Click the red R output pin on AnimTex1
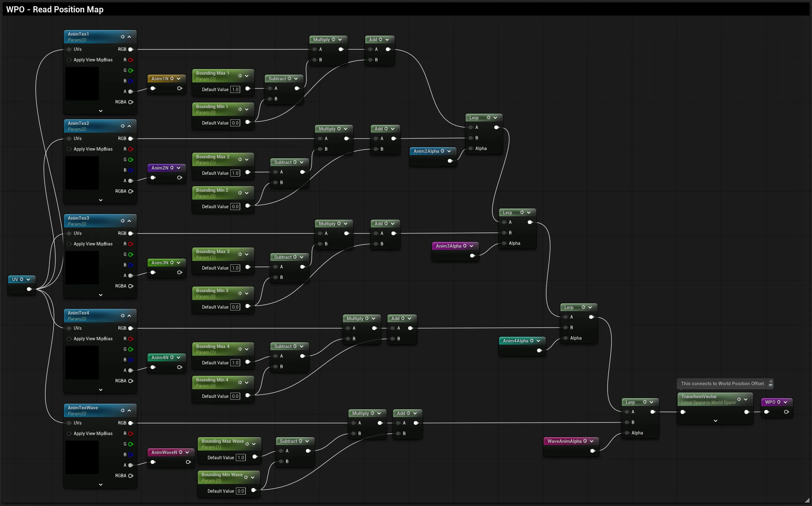This screenshot has width=812, height=506. (x=130, y=60)
